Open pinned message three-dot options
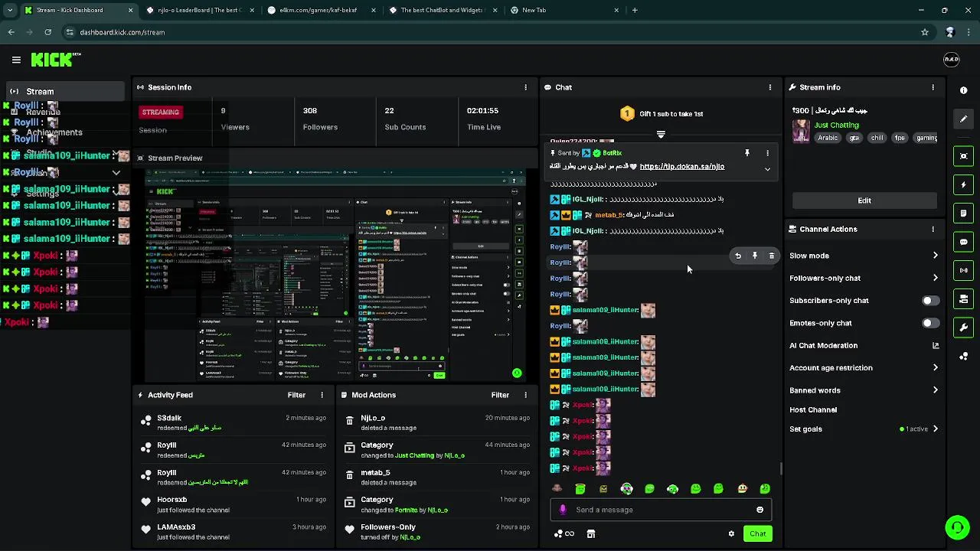This screenshot has height=551, width=980. (767, 153)
